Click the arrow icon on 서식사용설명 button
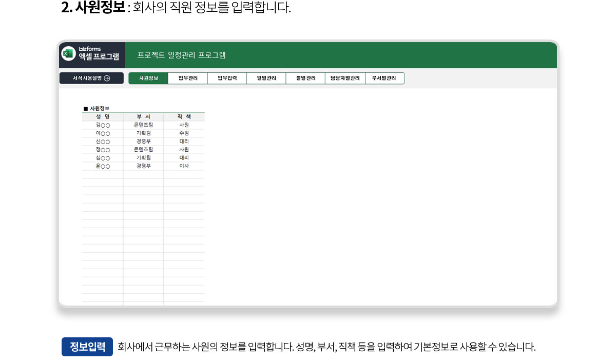 [107, 78]
